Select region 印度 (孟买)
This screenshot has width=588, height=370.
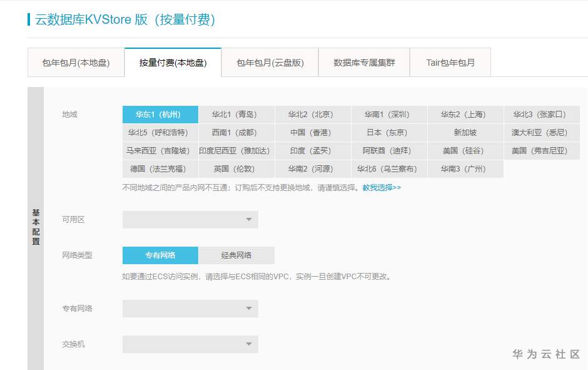pos(313,150)
